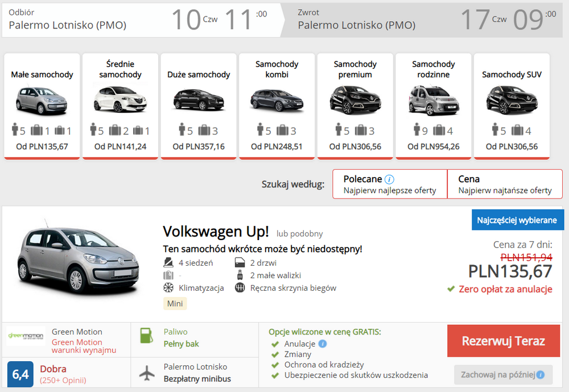The image size is (569, 392).
Task: Open Green Motion warunki wynajmu link
Action: (84, 346)
